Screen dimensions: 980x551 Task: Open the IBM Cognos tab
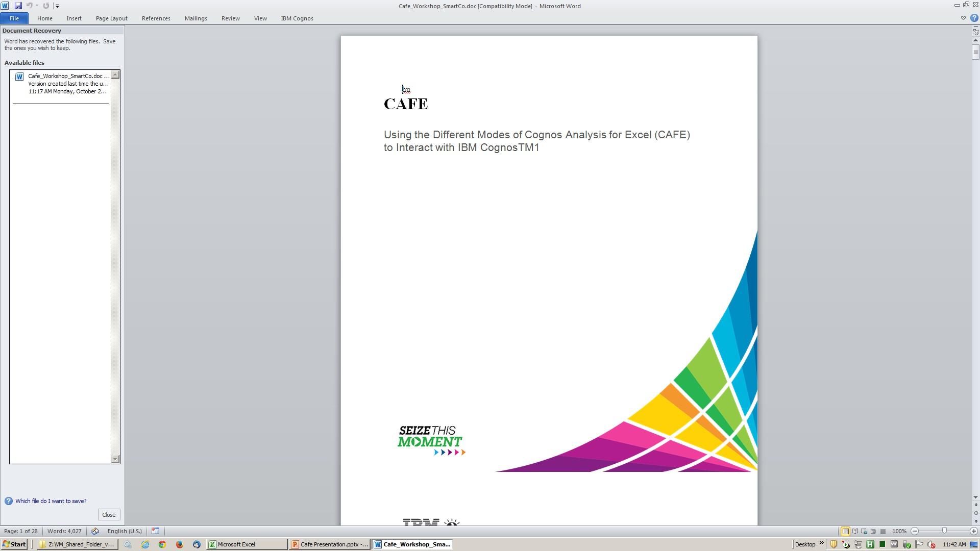pyautogui.click(x=297, y=18)
